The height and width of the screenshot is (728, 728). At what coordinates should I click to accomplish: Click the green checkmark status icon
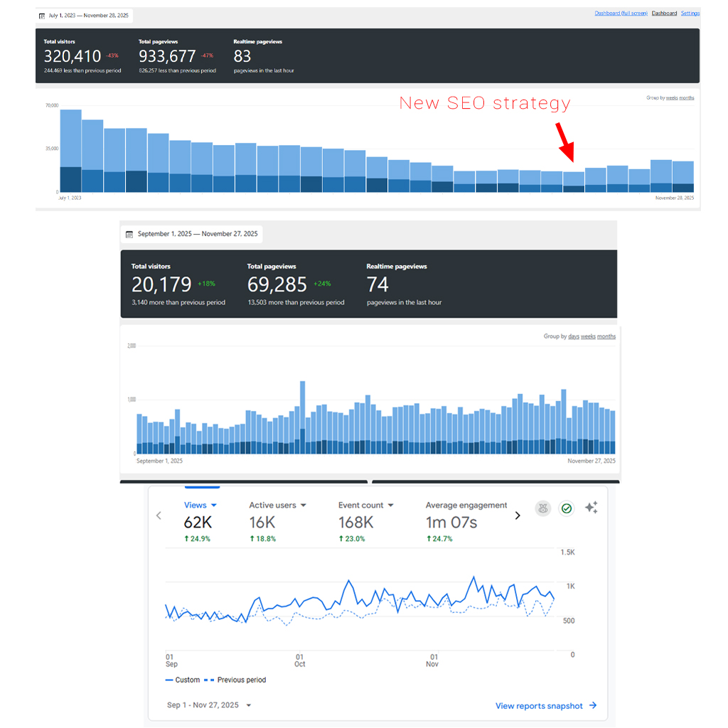click(x=566, y=508)
